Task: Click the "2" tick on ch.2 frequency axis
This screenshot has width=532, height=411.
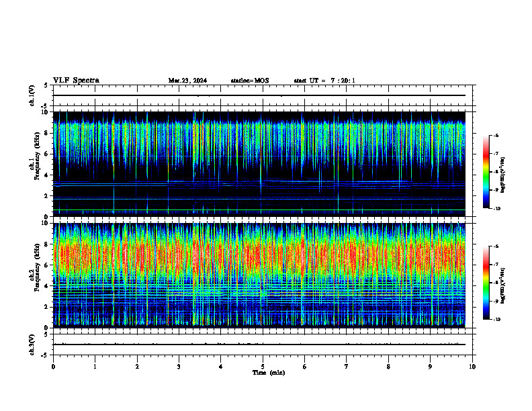Action: click(47, 307)
